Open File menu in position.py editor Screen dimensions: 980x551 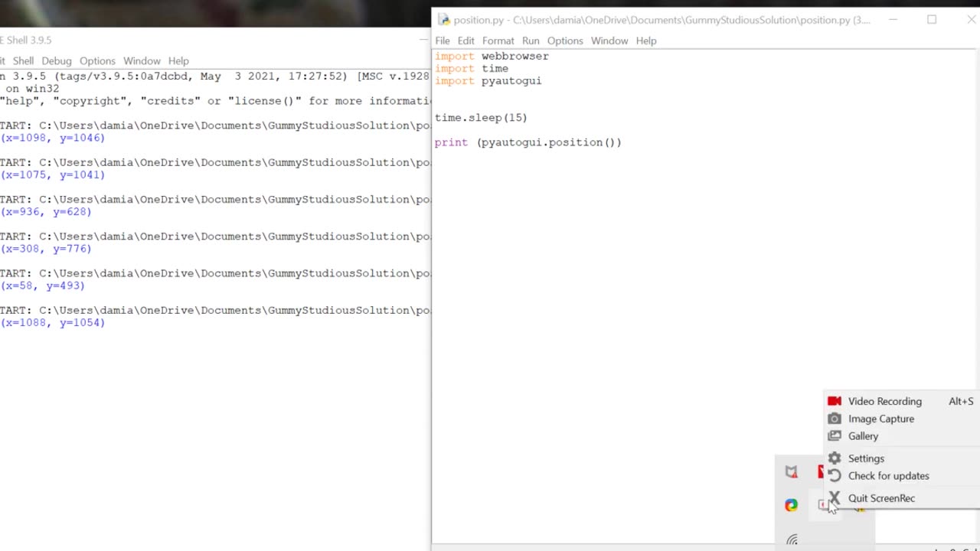[x=443, y=41]
